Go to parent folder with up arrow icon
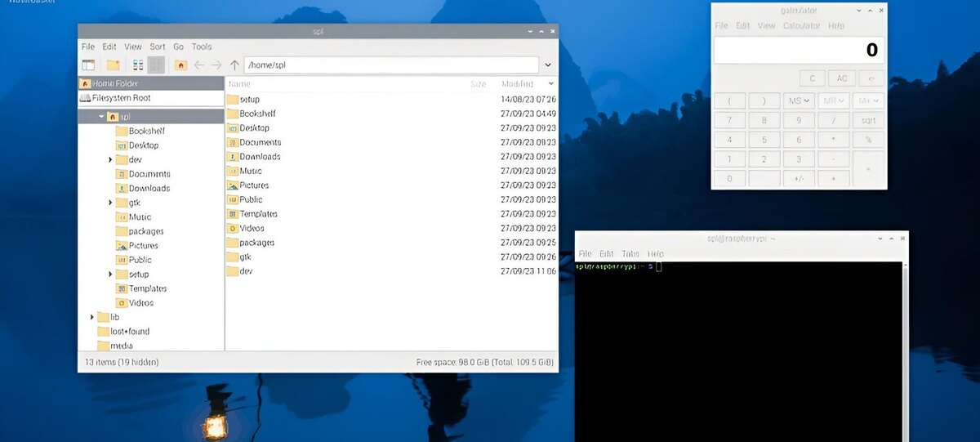This screenshot has width=980, height=442. click(234, 65)
